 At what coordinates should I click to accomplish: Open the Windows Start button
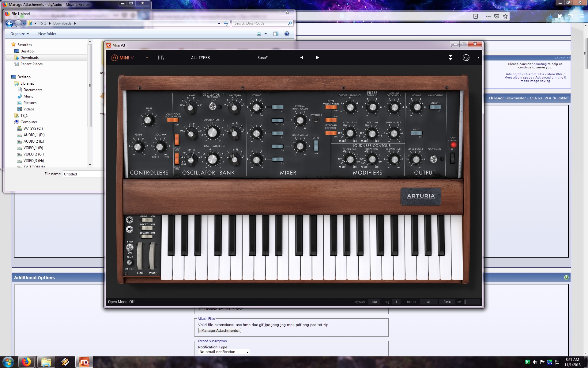[x=8, y=362]
